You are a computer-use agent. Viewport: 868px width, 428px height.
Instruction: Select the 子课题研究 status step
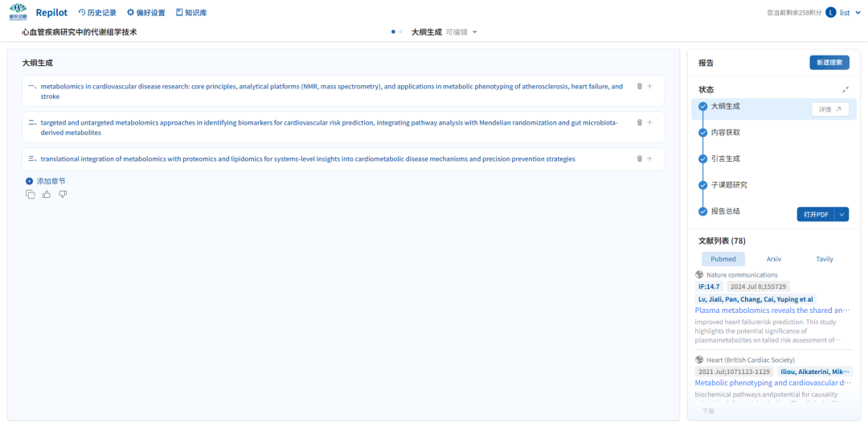click(x=728, y=185)
